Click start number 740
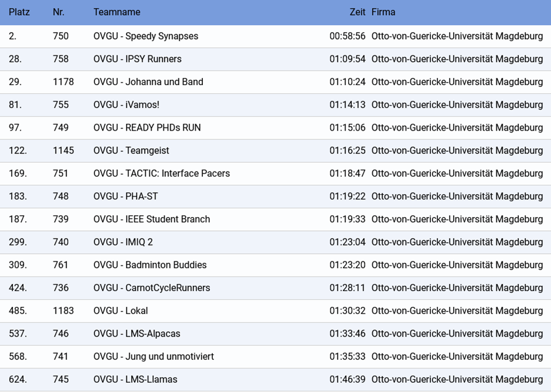Viewport: 551px width, 392px height. pyautogui.click(x=61, y=242)
